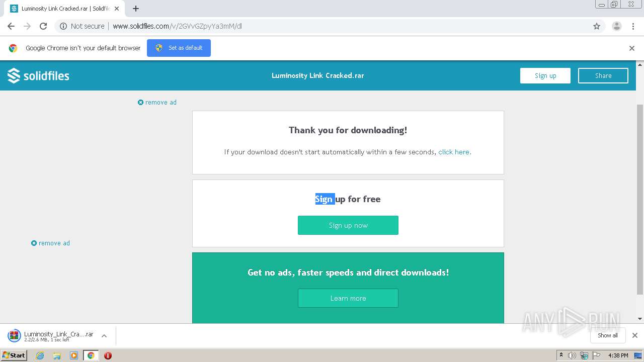Expand the download item options chevron
This screenshot has width=644, height=362.
[x=104, y=336]
